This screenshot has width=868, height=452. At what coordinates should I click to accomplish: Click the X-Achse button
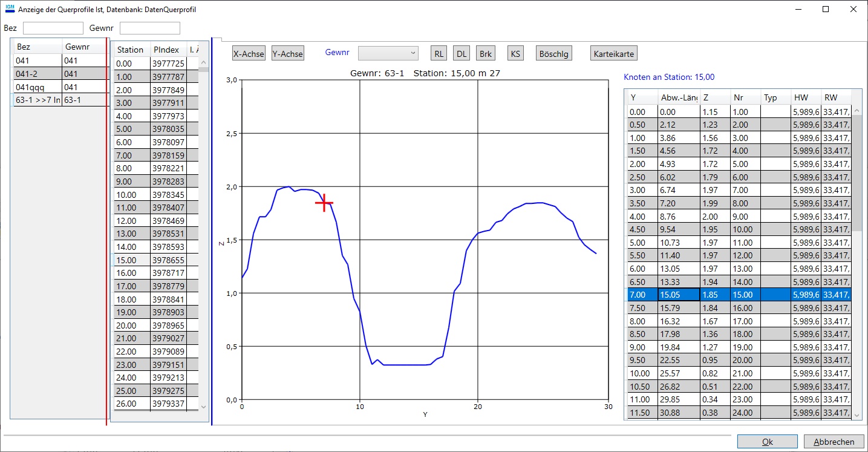pos(249,54)
